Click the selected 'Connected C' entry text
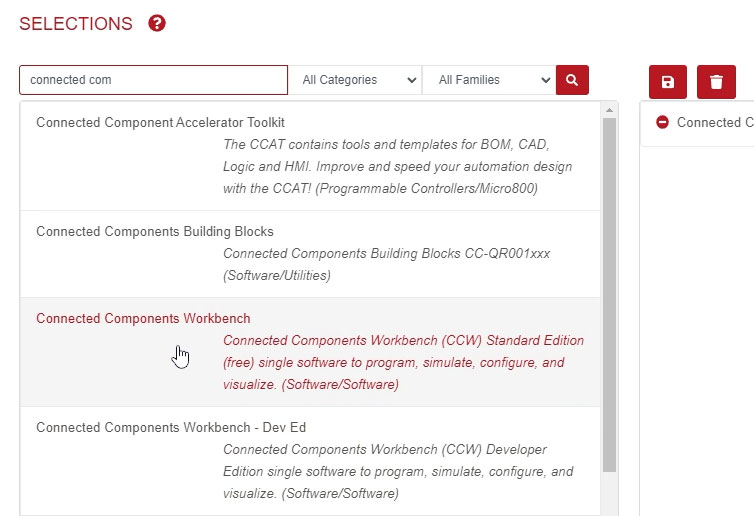The image size is (754, 516). [715, 122]
